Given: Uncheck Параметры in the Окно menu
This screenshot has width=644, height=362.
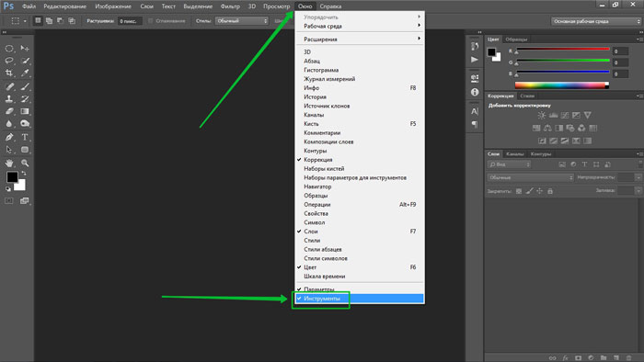Looking at the screenshot, I should point(360,289).
